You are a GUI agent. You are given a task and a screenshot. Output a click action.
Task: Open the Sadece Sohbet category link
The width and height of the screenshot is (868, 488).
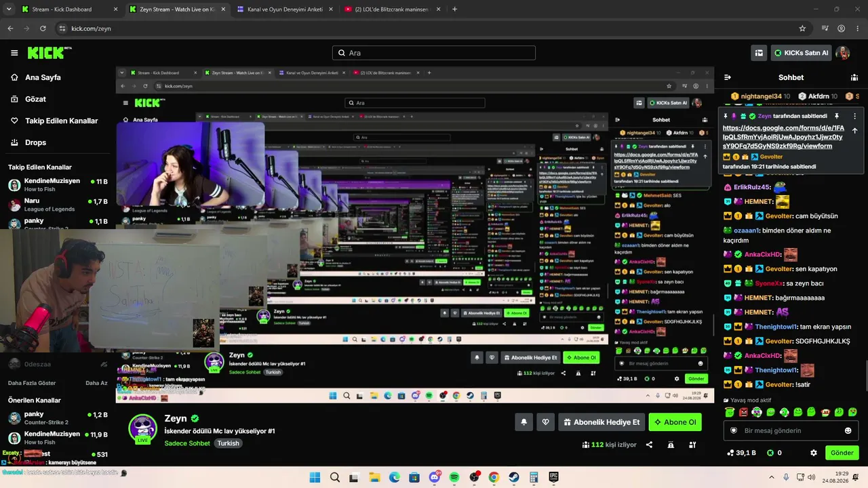(187, 443)
